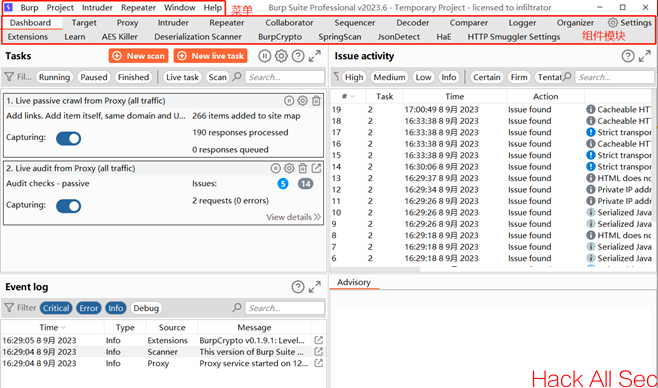Pause the Live audit from Proxy task
The image size is (658, 388).
coord(275,168)
